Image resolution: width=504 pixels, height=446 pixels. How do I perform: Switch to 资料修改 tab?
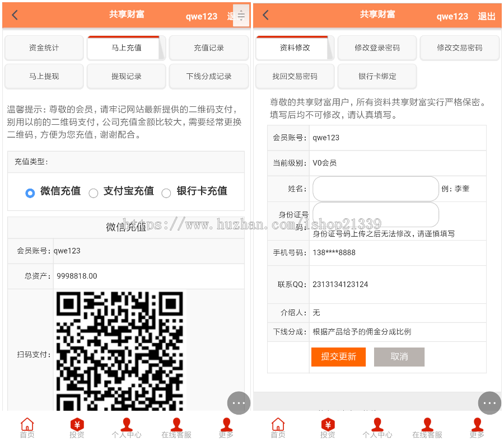295,48
